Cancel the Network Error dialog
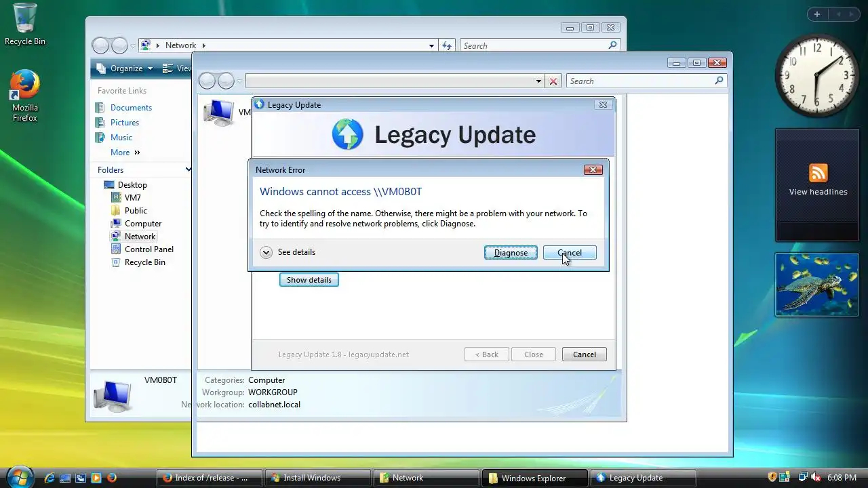 click(x=570, y=253)
